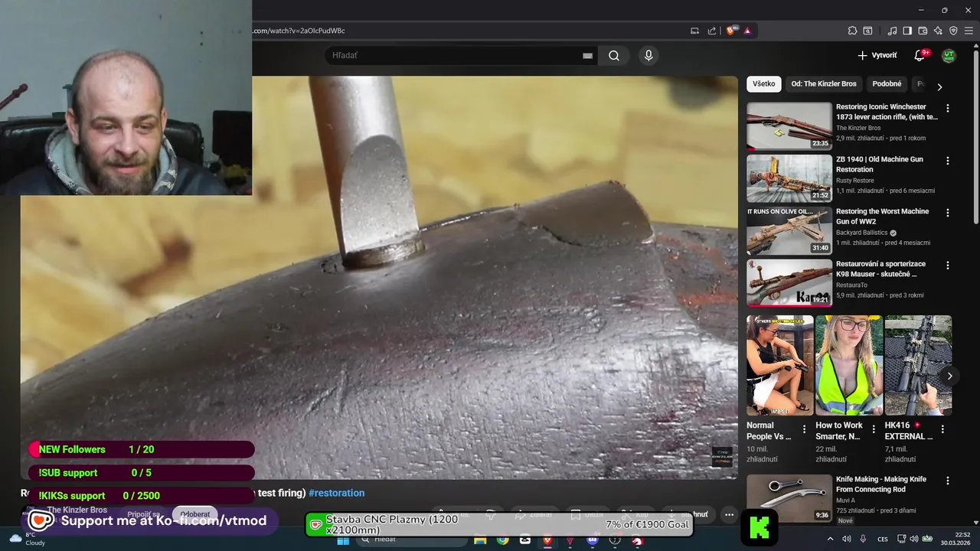Click the Brave VPN shield icon

coord(953,31)
